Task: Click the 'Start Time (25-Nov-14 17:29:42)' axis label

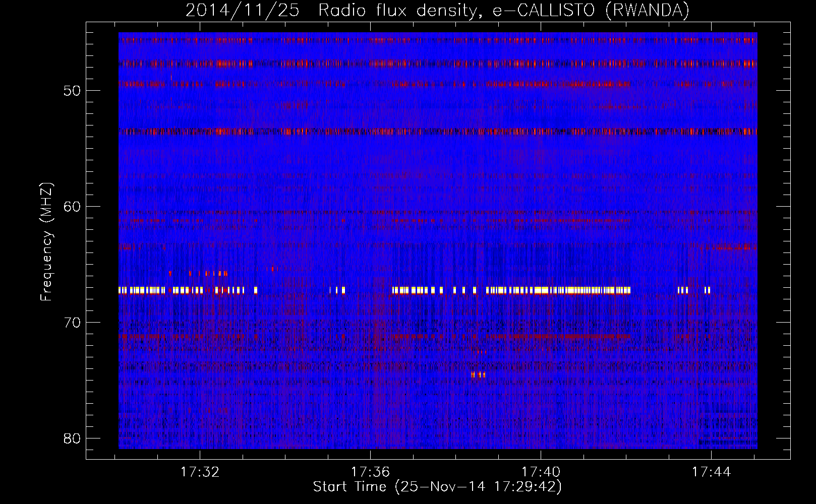Action: point(437,487)
